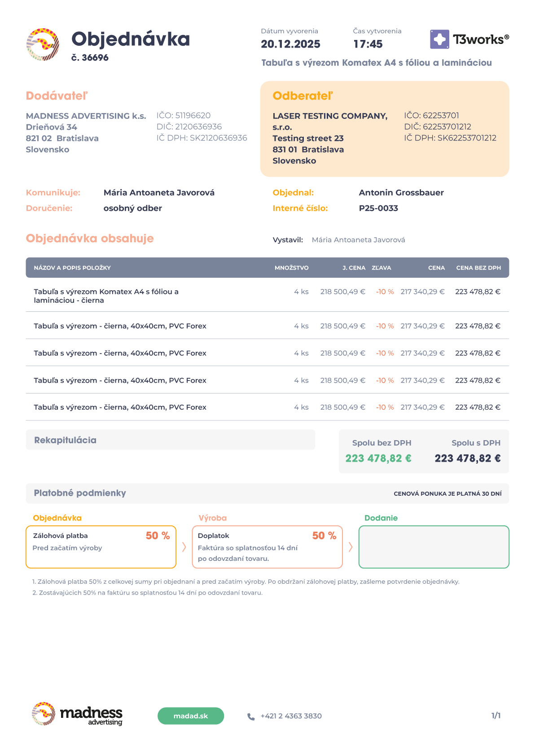Click the Platobné podmienky section header
The image size is (535, 756).
[80, 493]
